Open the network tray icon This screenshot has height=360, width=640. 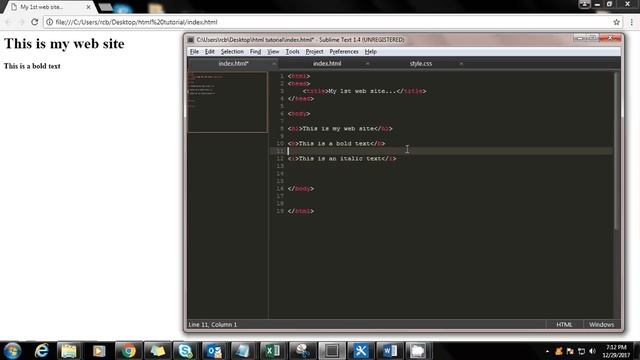click(x=581, y=351)
